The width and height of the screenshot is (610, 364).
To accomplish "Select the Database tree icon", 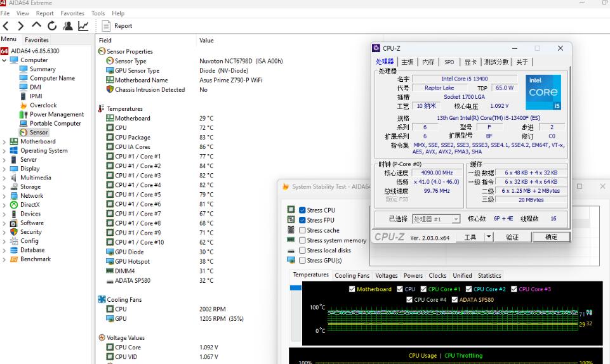I will (x=14, y=250).
